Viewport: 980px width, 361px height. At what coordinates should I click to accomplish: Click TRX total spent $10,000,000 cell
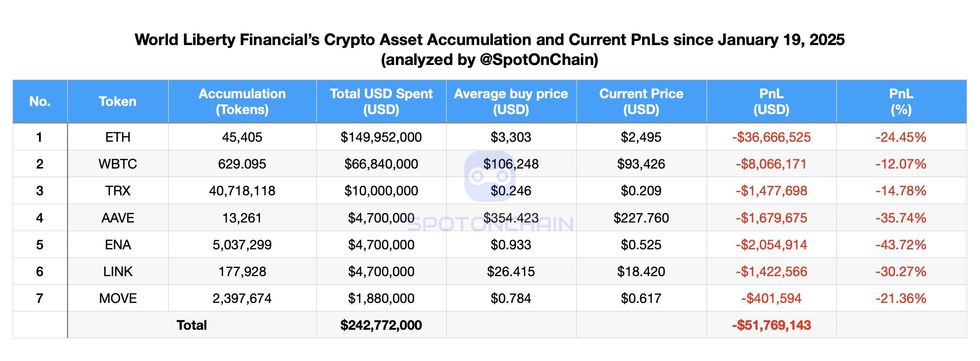pyautogui.click(x=381, y=191)
